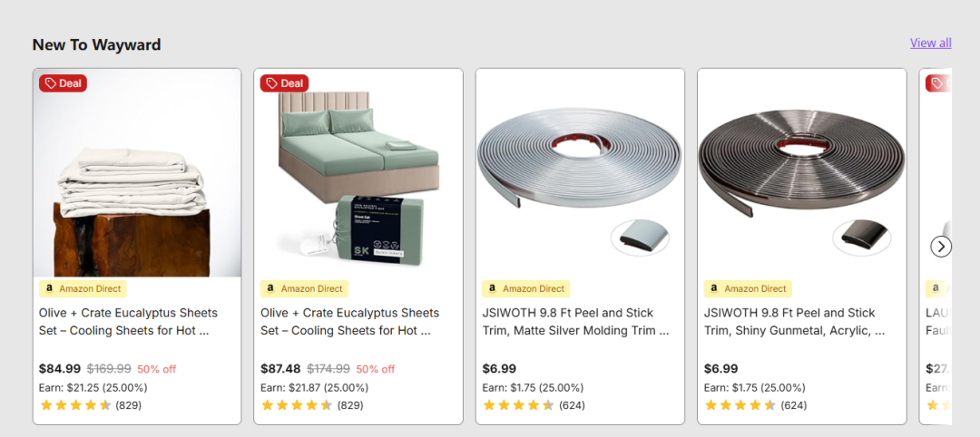980x437 pixels.
Task: Click the View all link
Action: (x=931, y=44)
